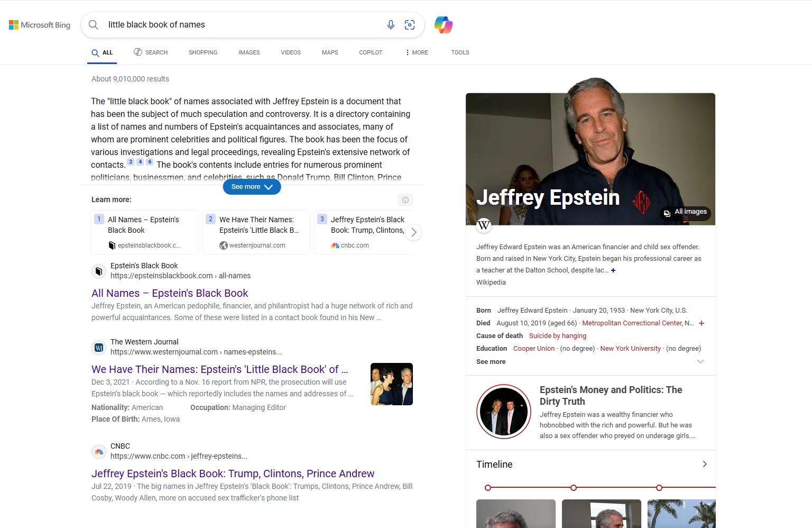Viewport: 812px width, 528px height.
Task: Open visual search camera icon
Action: coord(410,25)
